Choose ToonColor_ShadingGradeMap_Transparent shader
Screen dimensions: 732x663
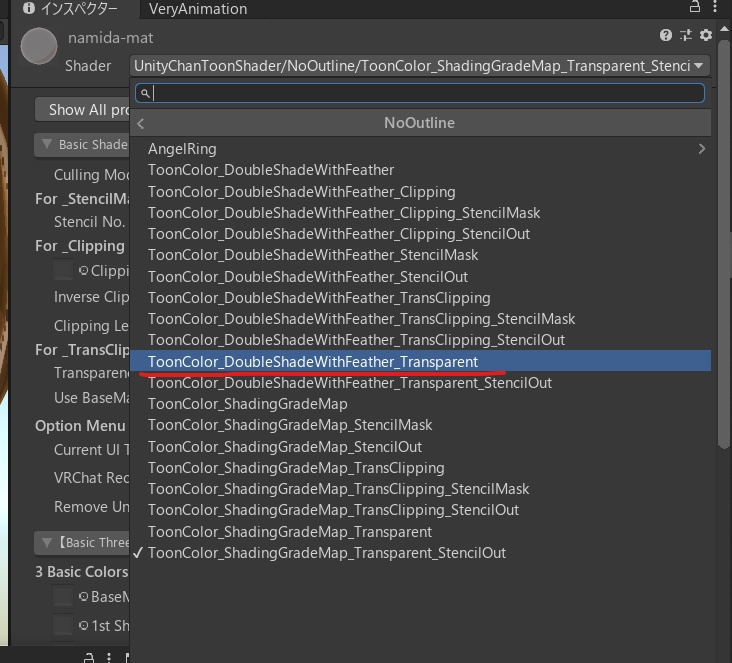(420, 532)
